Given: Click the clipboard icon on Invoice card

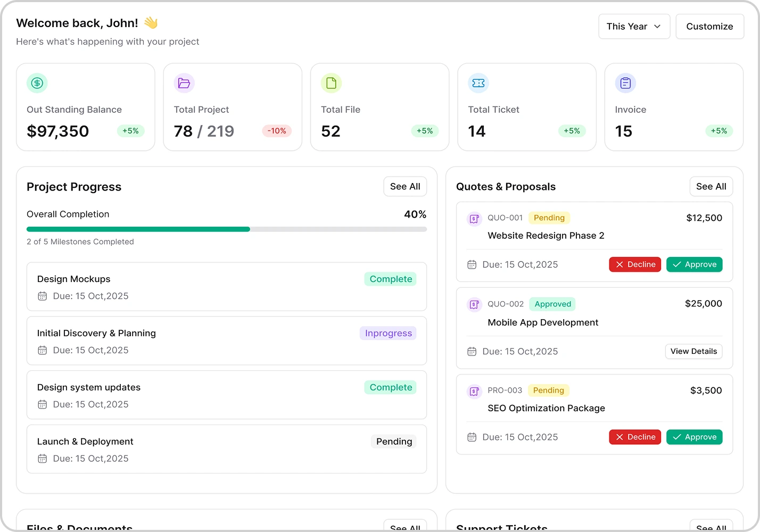Looking at the screenshot, I should click(x=625, y=83).
